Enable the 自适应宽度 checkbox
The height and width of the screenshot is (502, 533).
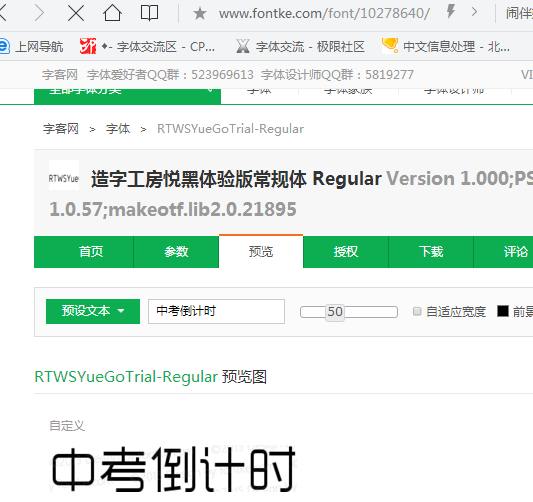(x=417, y=311)
